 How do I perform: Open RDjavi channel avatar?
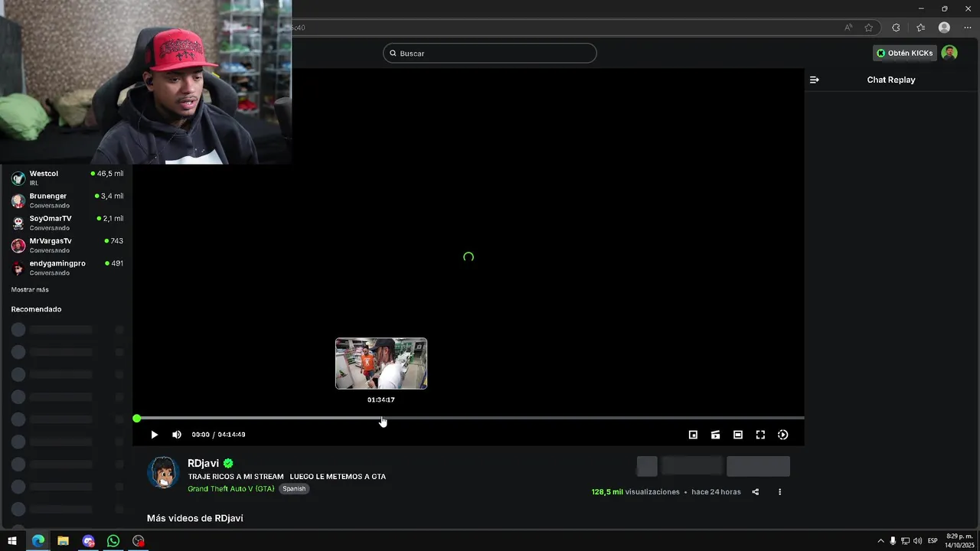tap(163, 473)
